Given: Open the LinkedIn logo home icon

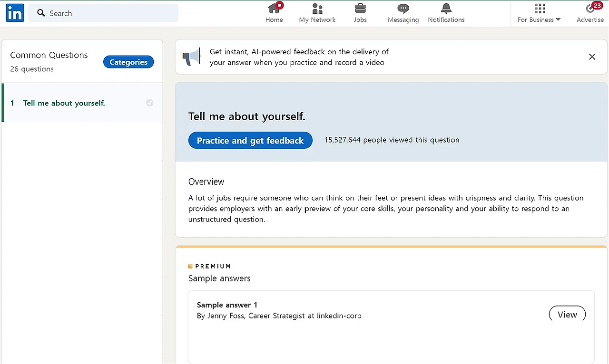Looking at the screenshot, I should 15,13.
